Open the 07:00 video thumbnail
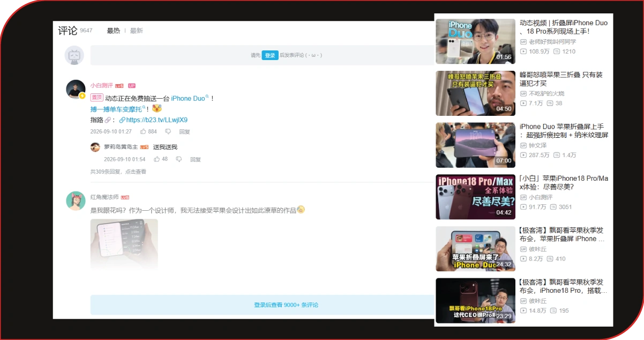 (x=475, y=145)
